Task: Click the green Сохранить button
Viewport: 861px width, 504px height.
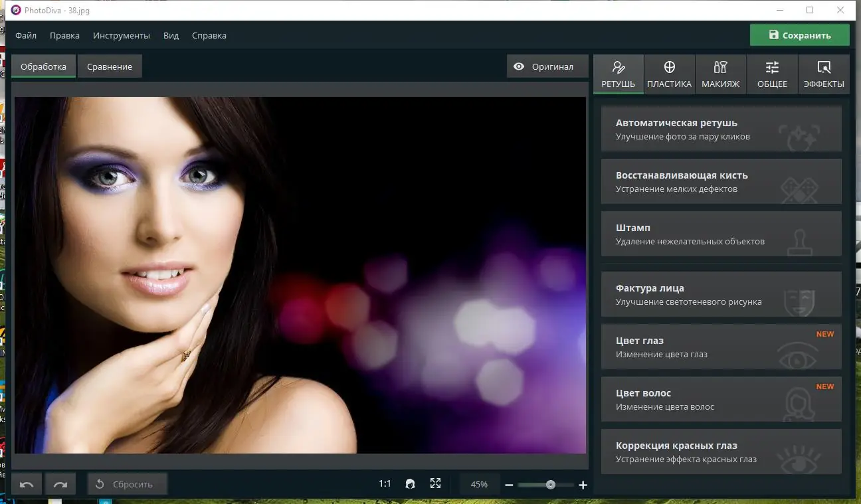Action: (800, 35)
